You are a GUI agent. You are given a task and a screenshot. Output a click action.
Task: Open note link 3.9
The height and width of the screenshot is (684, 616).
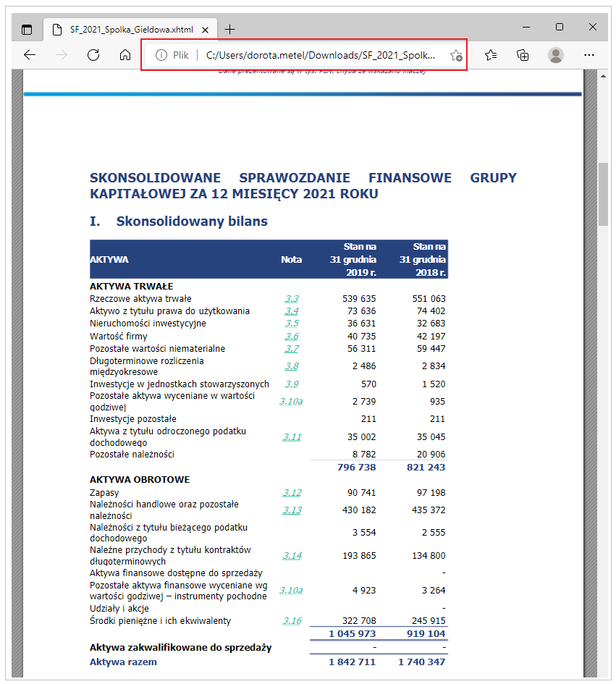tap(292, 384)
